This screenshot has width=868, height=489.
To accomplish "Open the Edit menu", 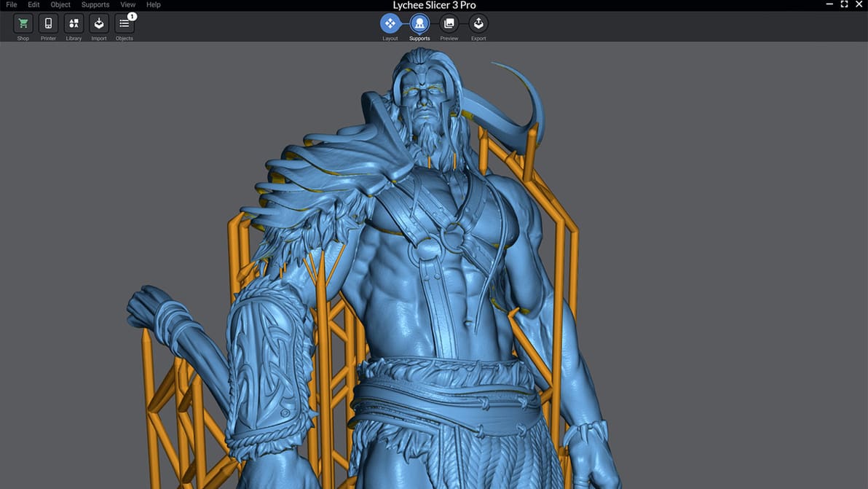I will (33, 4).
